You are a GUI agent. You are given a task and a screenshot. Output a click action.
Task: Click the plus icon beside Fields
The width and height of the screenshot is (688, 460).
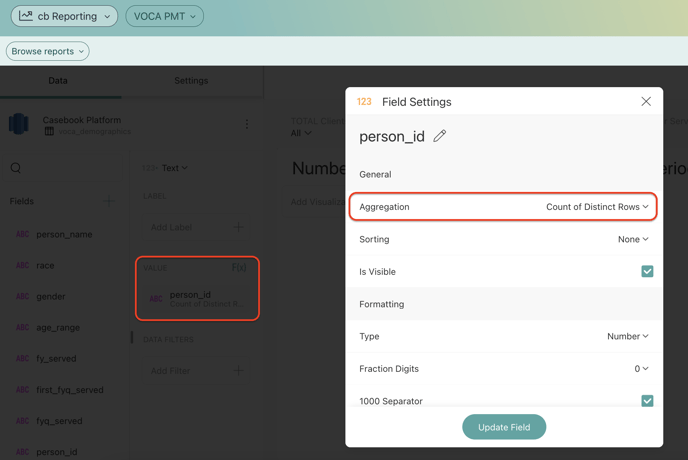[x=110, y=201]
